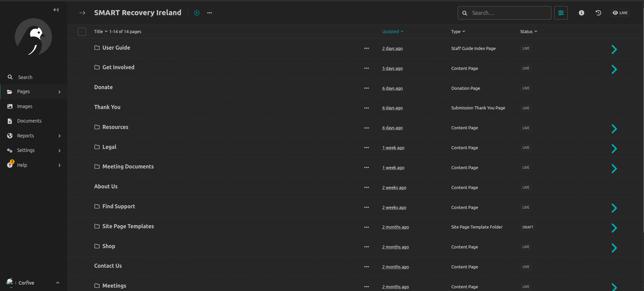Open the Meeting Documents page

coord(128,166)
